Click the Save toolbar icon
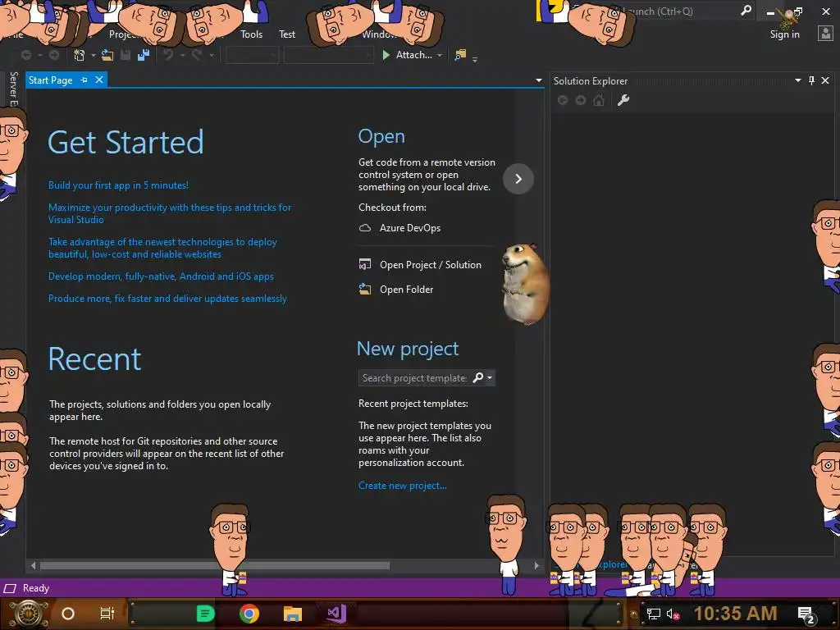The width and height of the screenshot is (840, 630). (x=126, y=55)
